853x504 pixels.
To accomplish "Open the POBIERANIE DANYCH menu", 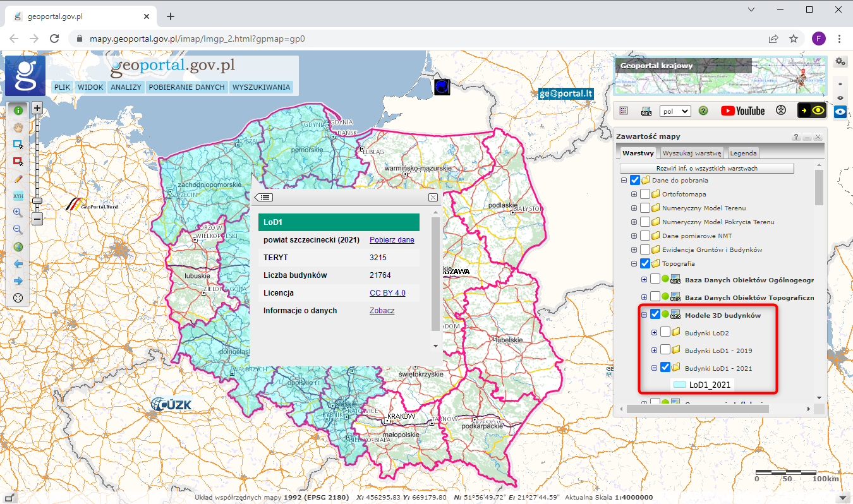I will coord(186,87).
